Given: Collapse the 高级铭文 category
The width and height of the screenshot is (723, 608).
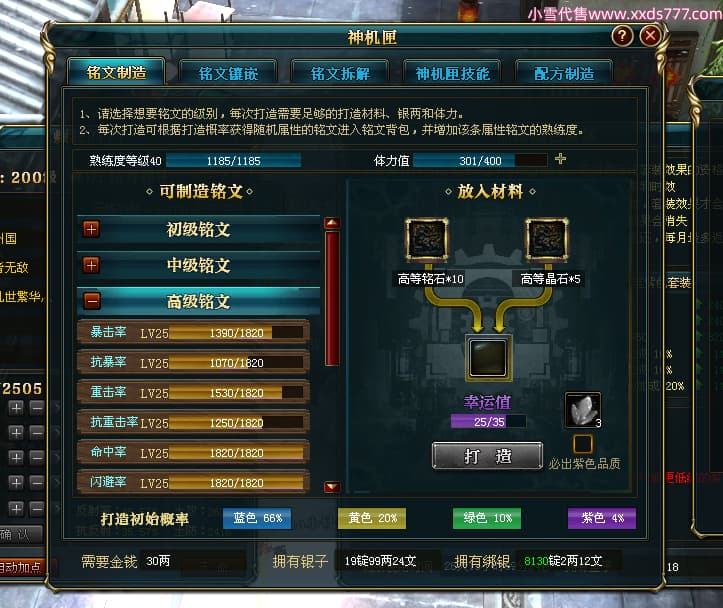Looking at the screenshot, I should 91,301.
